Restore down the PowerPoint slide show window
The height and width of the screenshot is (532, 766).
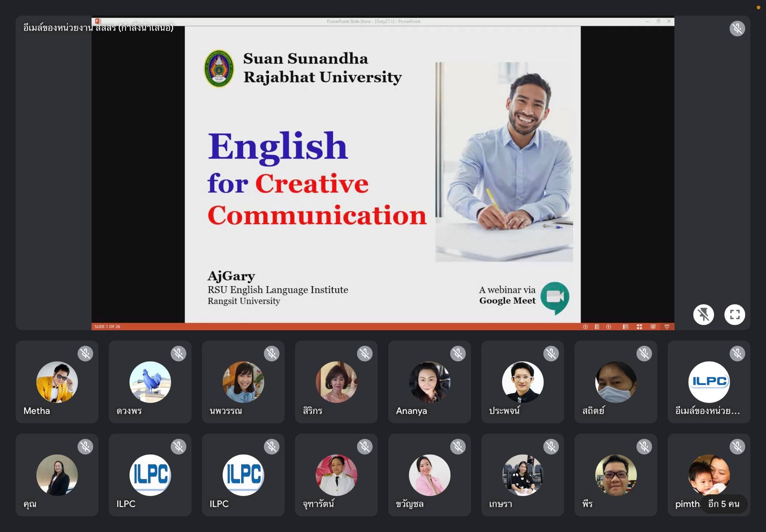(x=658, y=21)
